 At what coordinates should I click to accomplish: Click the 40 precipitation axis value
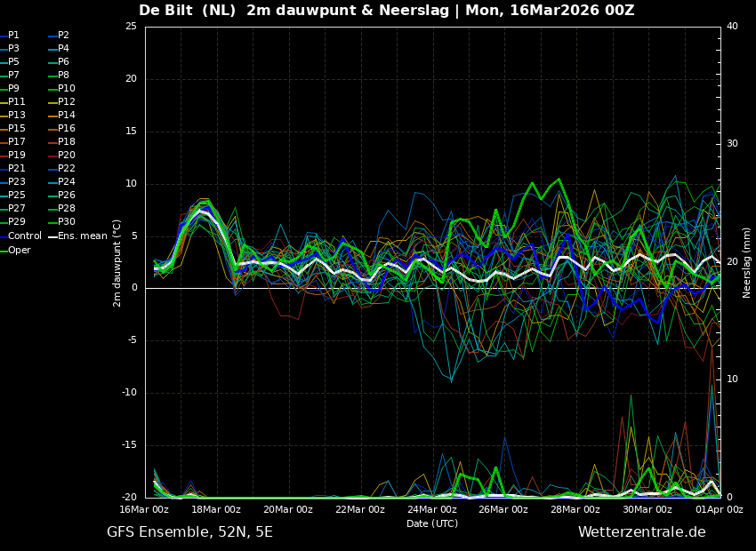[x=732, y=26]
